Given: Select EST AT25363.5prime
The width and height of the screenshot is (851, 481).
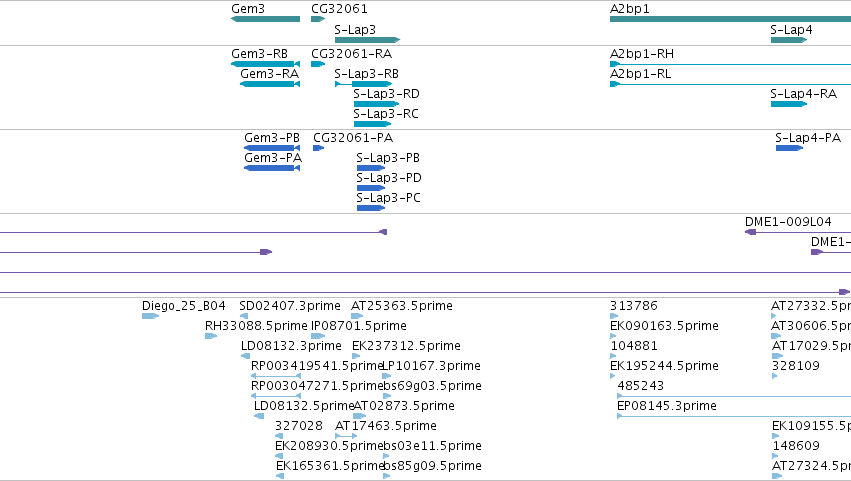Looking at the screenshot, I should (x=357, y=316).
